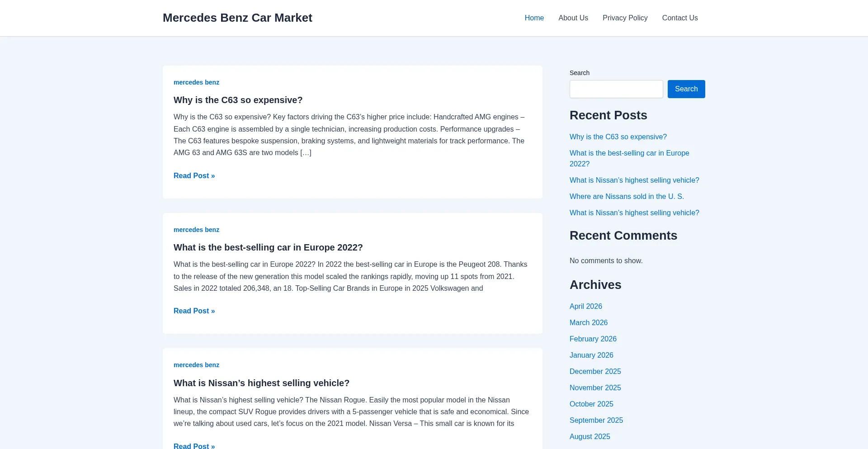Open post title 'What is the best-selling car in Europe 2022?'
The height and width of the screenshot is (449, 868).
[x=268, y=247]
